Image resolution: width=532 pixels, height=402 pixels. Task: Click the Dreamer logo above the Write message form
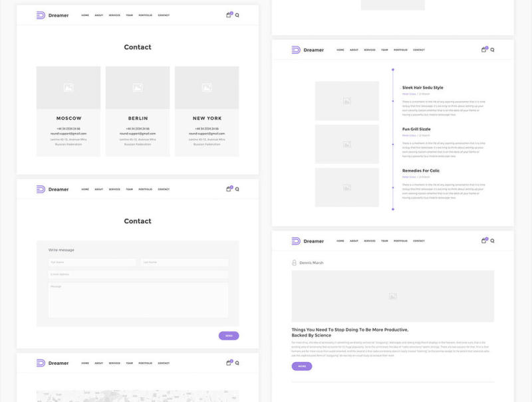53,189
